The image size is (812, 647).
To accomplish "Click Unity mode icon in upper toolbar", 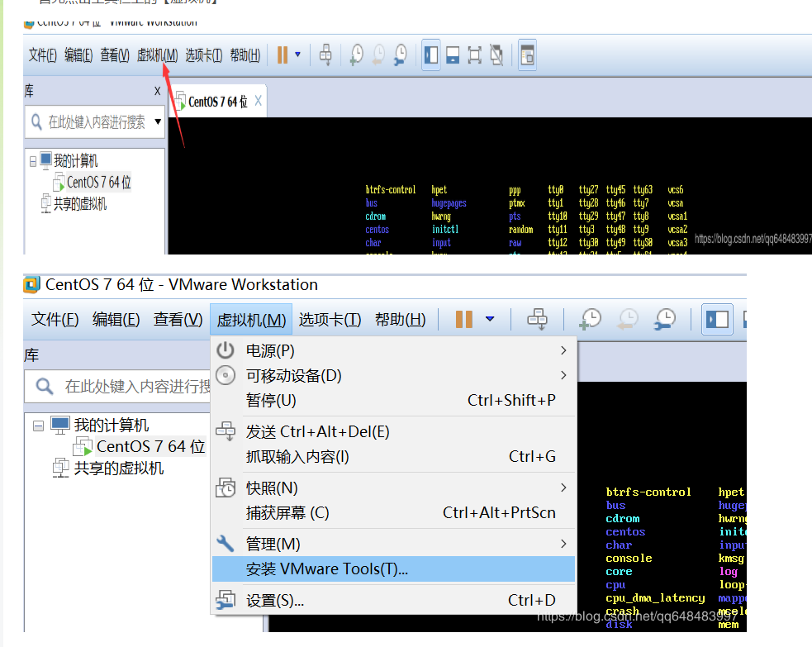I will 496,55.
